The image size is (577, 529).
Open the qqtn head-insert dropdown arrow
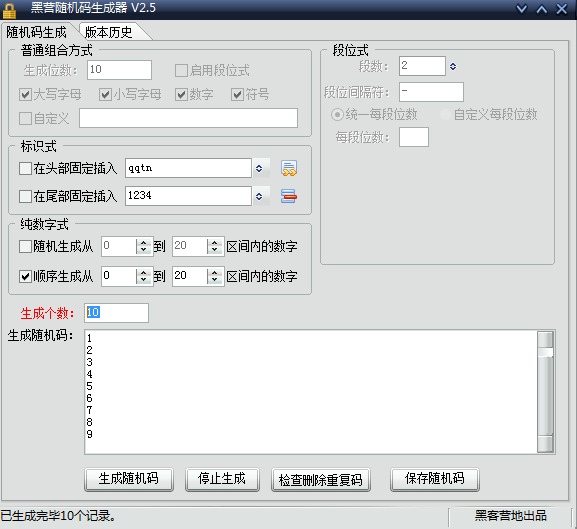pos(259,168)
